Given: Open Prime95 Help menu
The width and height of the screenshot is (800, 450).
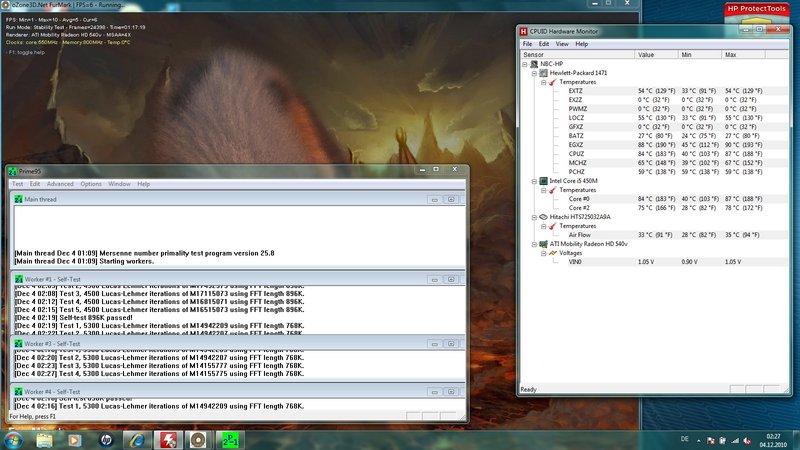Looking at the screenshot, I should pos(143,184).
